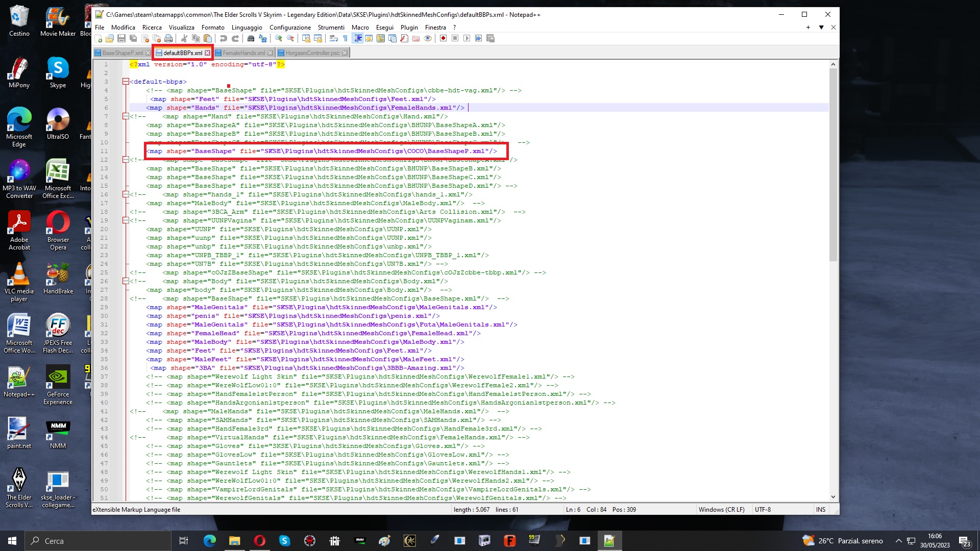Click Windows taskbar Cerca search box
This screenshot has height=551, width=980.
(x=97, y=541)
